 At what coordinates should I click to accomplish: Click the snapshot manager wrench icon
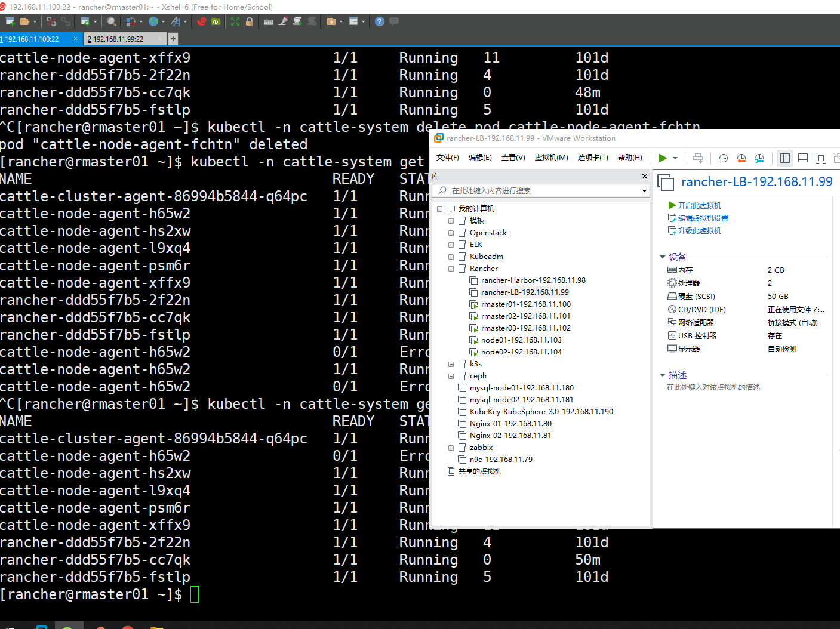(759, 158)
